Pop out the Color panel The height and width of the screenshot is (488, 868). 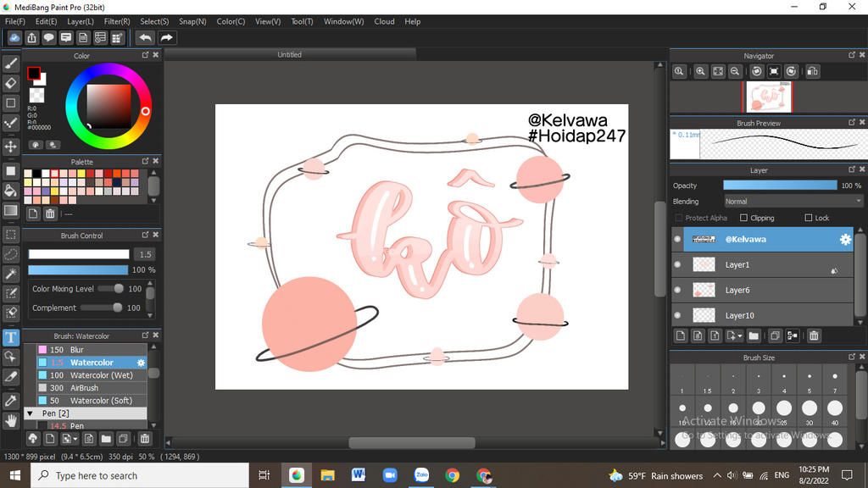pos(145,55)
